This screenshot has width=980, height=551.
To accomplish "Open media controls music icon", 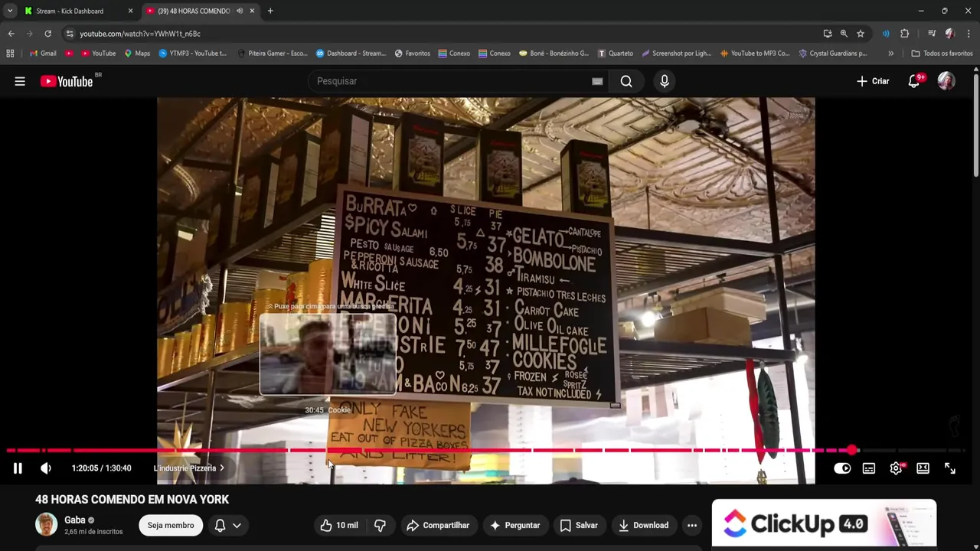I will [932, 34].
